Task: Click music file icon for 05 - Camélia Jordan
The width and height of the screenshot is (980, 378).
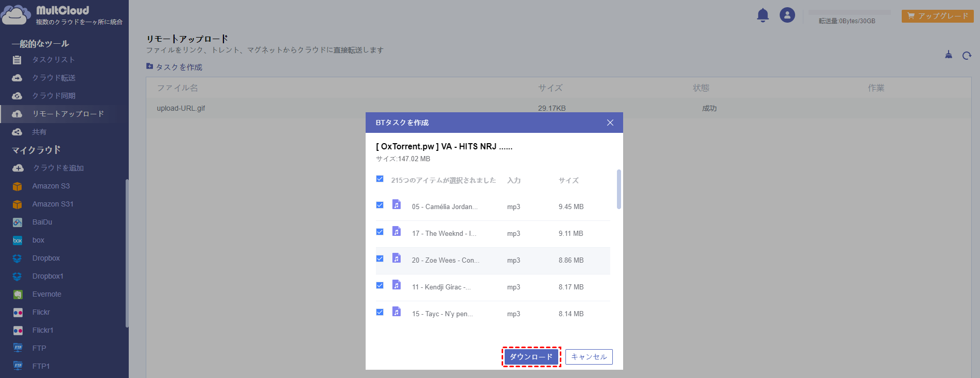Action: click(x=397, y=204)
